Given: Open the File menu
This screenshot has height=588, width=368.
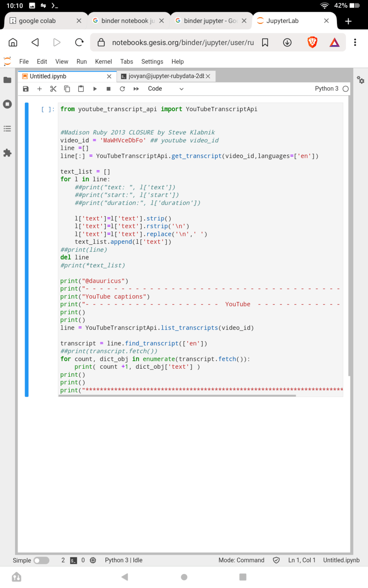Looking at the screenshot, I should click(24, 61).
